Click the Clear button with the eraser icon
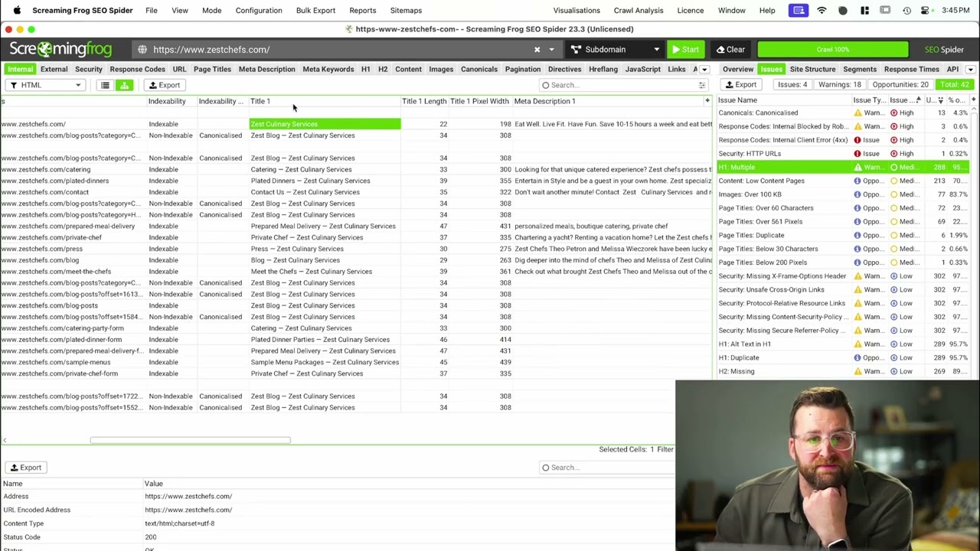 pyautogui.click(x=730, y=50)
